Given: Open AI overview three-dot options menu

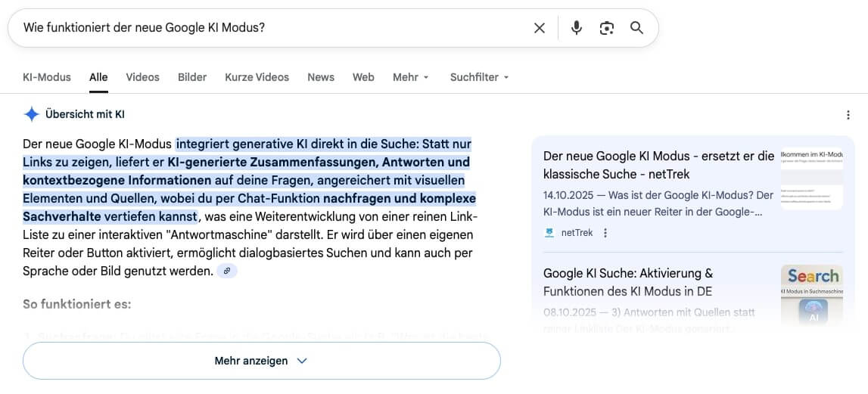Looking at the screenshot, I should pyautogui.click(x=848, y=115).
